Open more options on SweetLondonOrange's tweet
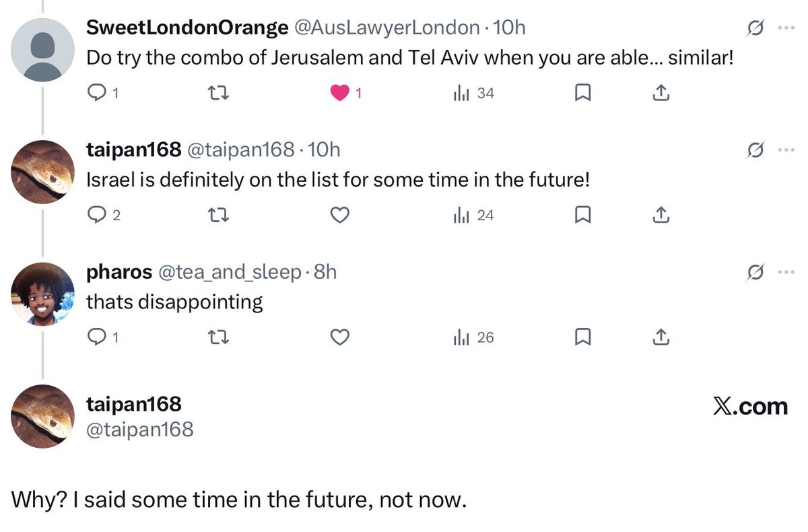This screenshot has width=808, height=532. pos(785,28)
